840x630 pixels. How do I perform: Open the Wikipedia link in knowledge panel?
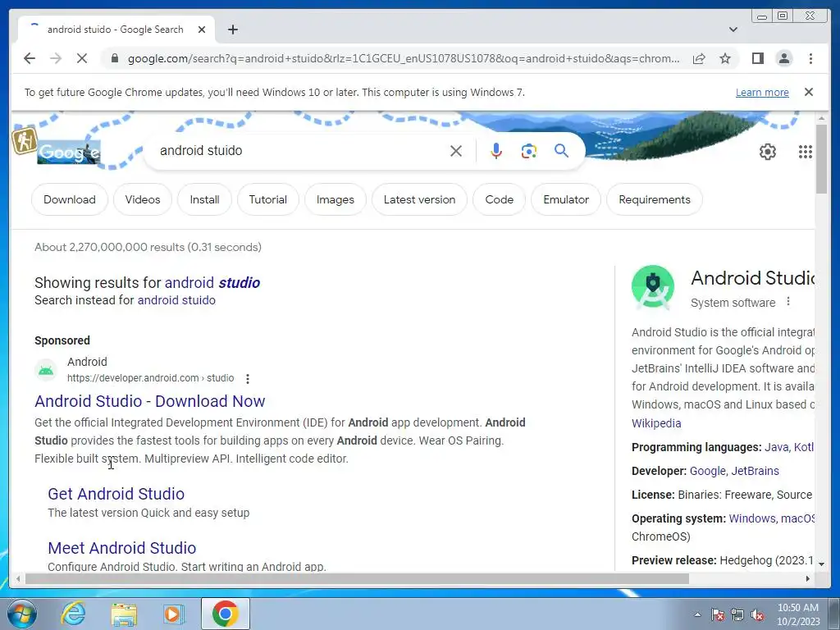(656, 423)
